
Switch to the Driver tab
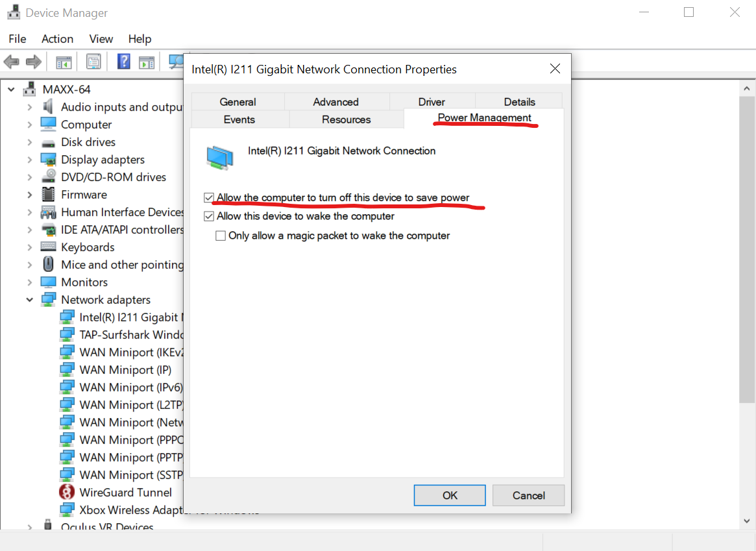(x=432, y=102)
